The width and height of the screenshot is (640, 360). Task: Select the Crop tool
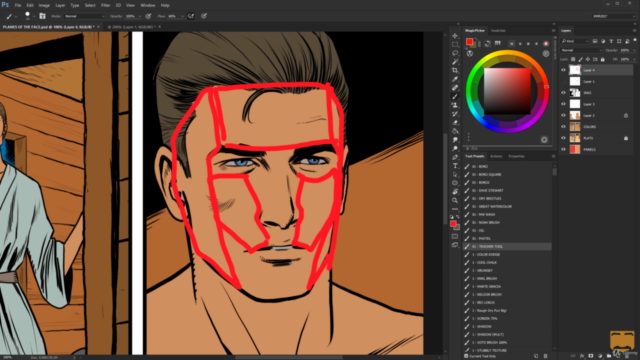(455, 70)
